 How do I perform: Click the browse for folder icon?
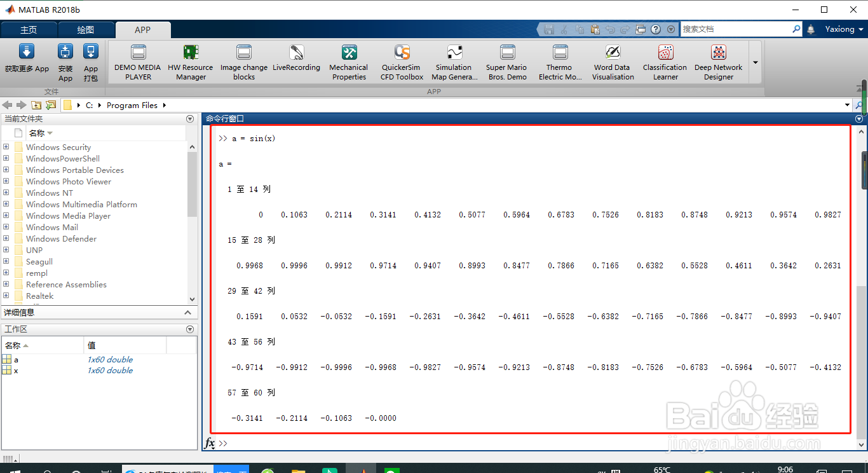(51, 105)
